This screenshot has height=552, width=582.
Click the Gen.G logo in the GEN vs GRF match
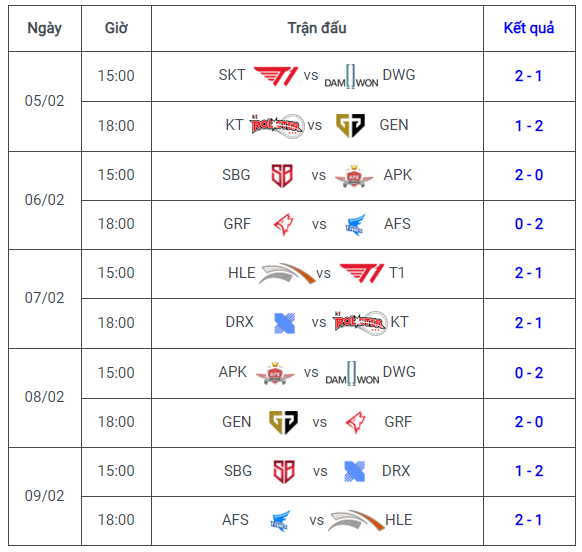point(283,422)
